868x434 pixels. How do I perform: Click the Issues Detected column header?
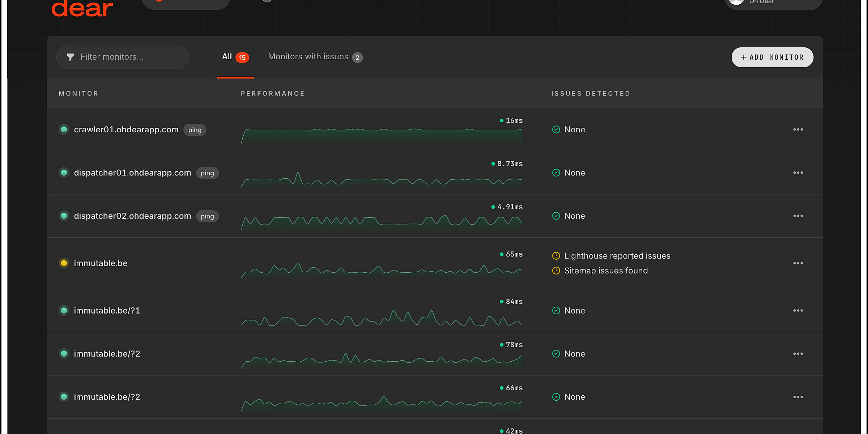tap(591, 94)
